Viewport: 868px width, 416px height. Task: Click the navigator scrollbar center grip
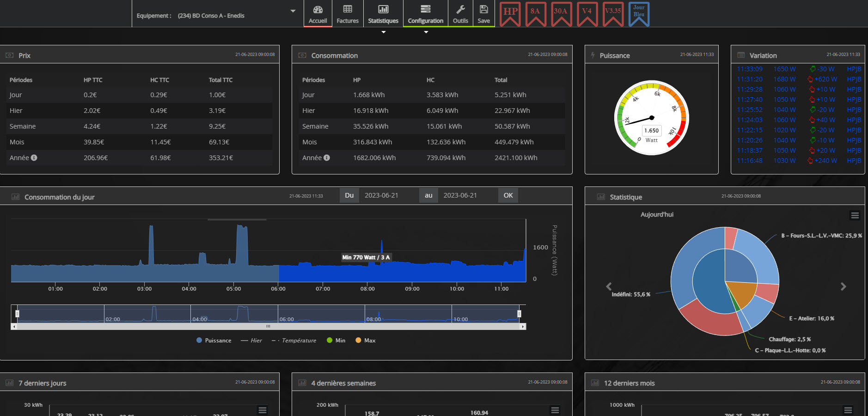point(268,326)
